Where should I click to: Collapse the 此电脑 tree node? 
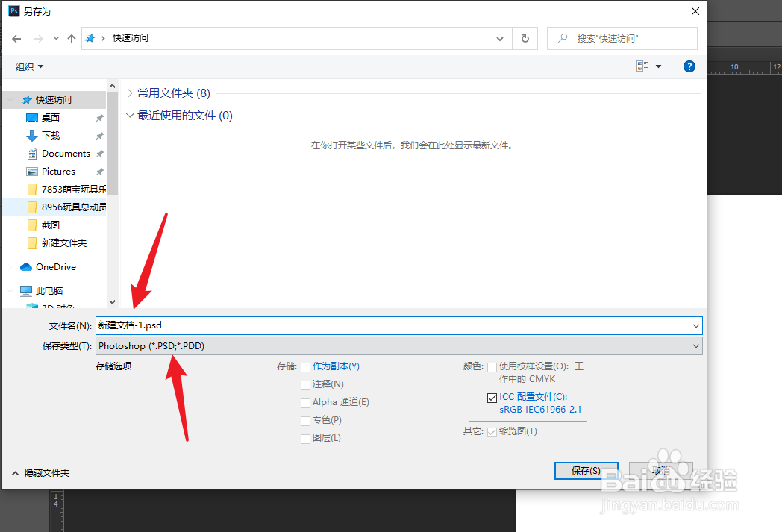tap(10, 291)
